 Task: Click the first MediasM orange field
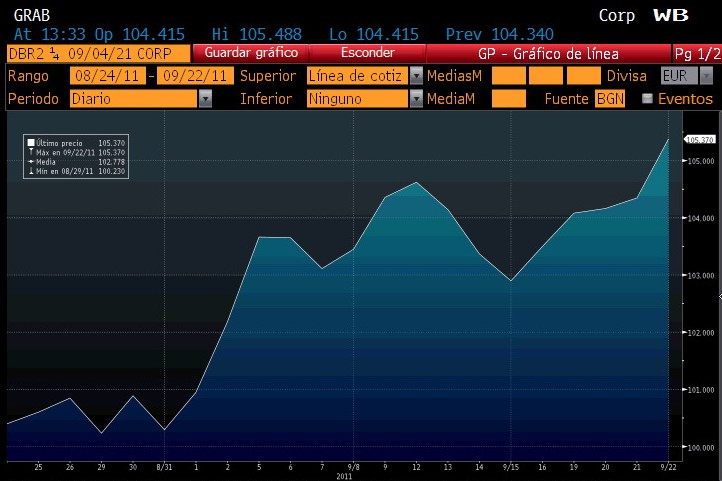tap(508, 76)
